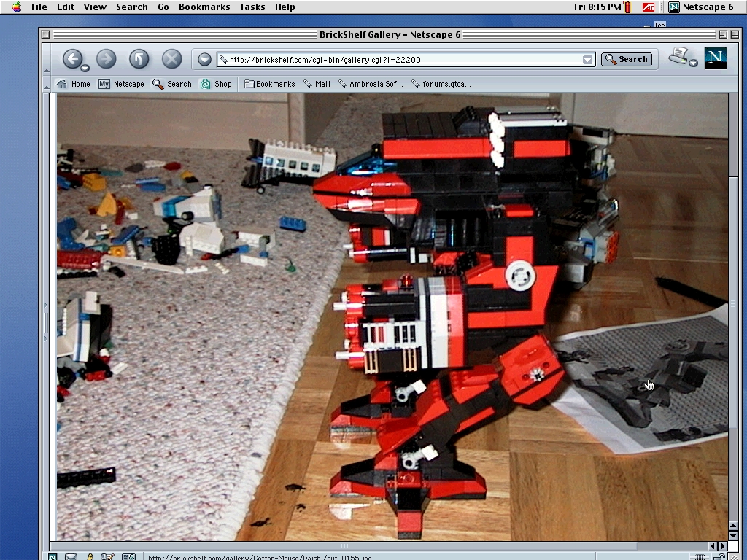Reload the page with the Reload button
This screenshot has height=560, width=747.
click(139, 59)
